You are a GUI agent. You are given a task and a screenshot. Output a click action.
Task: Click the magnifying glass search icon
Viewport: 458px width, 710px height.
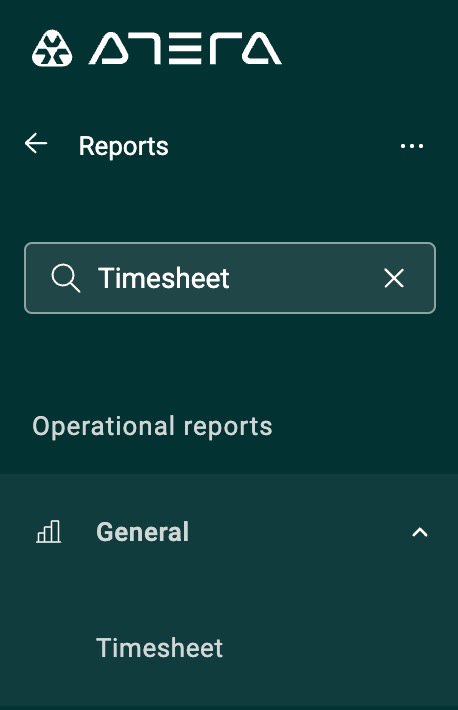click(x=66, y=278)
